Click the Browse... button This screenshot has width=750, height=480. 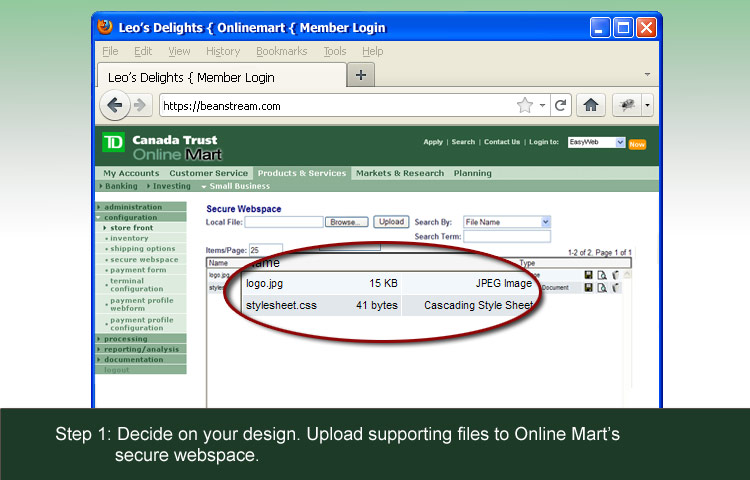point(346,222)
